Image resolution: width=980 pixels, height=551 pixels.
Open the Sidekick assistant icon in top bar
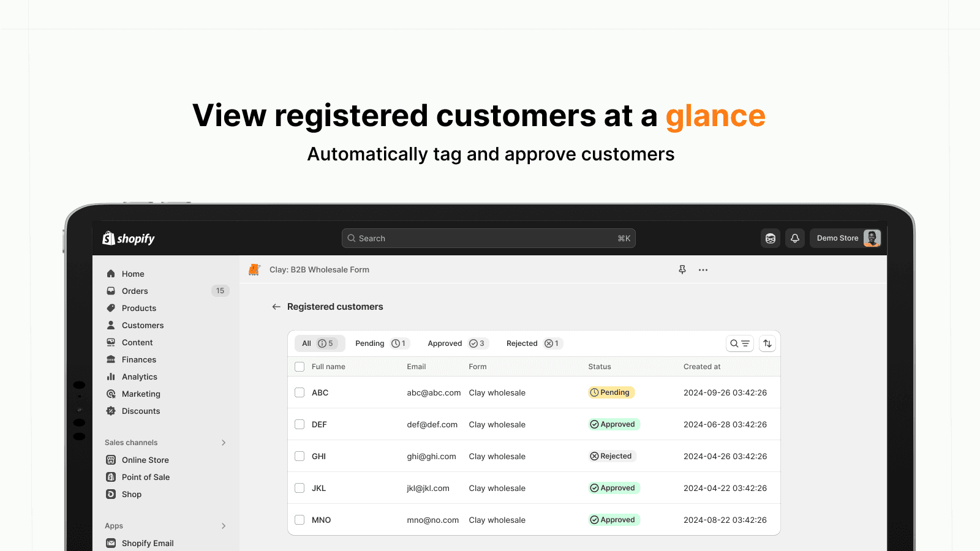[771, 238]
